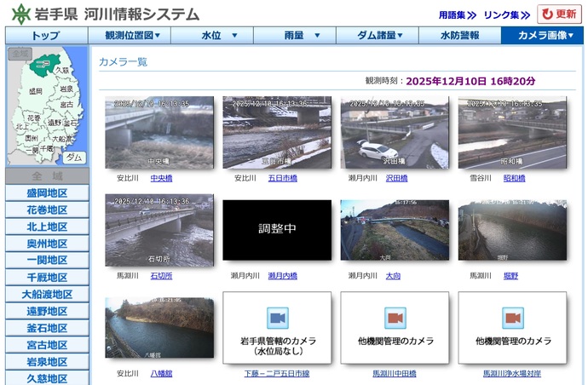588x385 pixels.
Task: Click the ダム button on the map
Action: (x=74, y=157)
